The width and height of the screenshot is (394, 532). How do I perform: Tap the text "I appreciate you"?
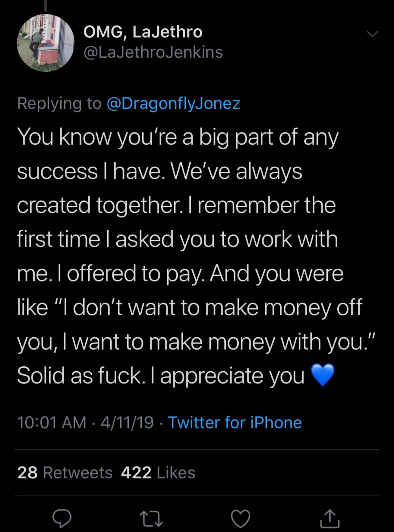click(232, 376)
